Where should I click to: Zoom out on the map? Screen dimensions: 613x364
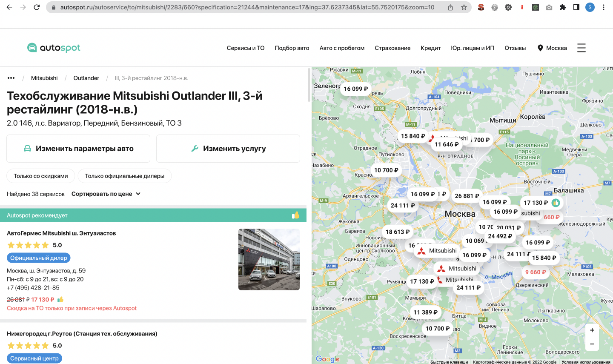point(592,344)
